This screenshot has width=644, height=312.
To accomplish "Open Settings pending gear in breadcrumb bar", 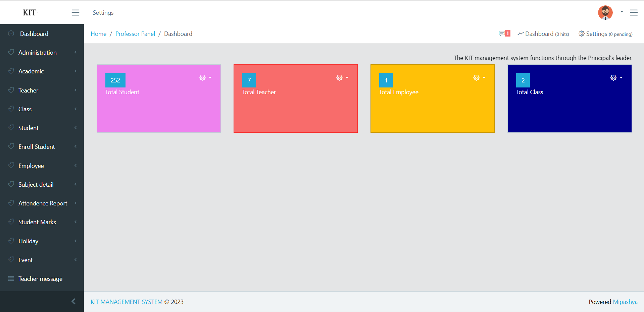I will 582,34.
